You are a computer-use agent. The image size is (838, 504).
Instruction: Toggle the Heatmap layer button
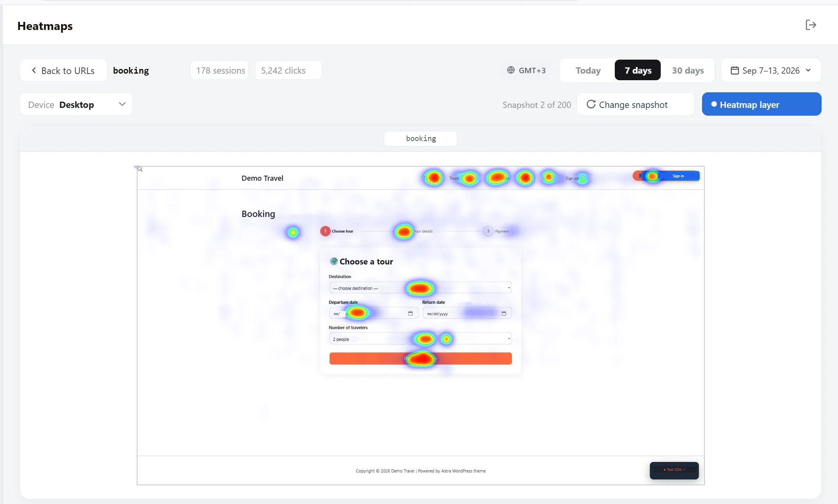coord(762,104)
